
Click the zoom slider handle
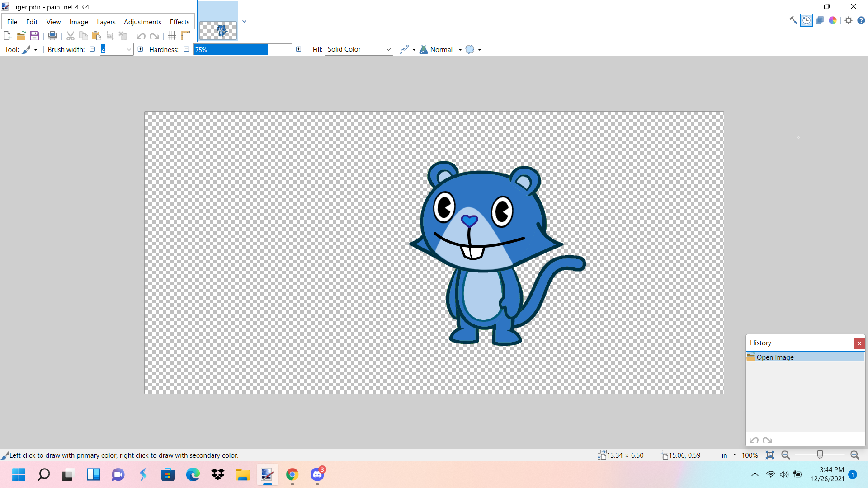point(820,455)
